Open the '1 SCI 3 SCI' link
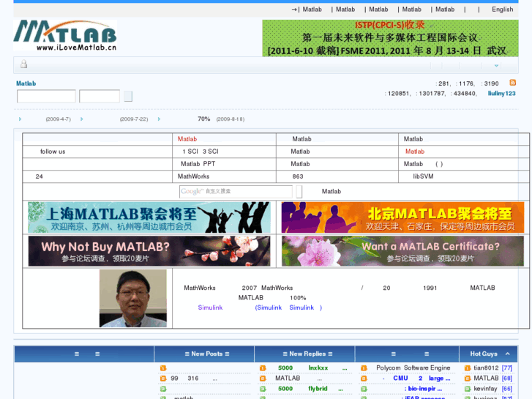The width and height of the screenshot is (532, 399). tap(201, 152)
